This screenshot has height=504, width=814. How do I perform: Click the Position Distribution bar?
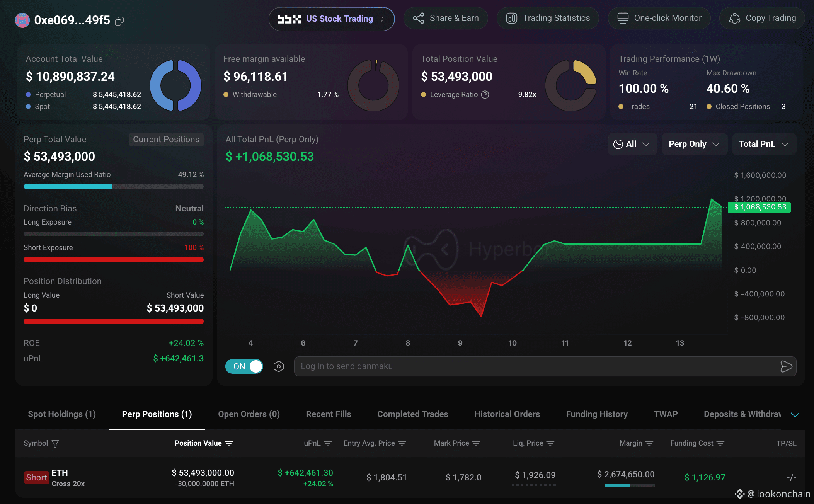click(x=114, y=322)
